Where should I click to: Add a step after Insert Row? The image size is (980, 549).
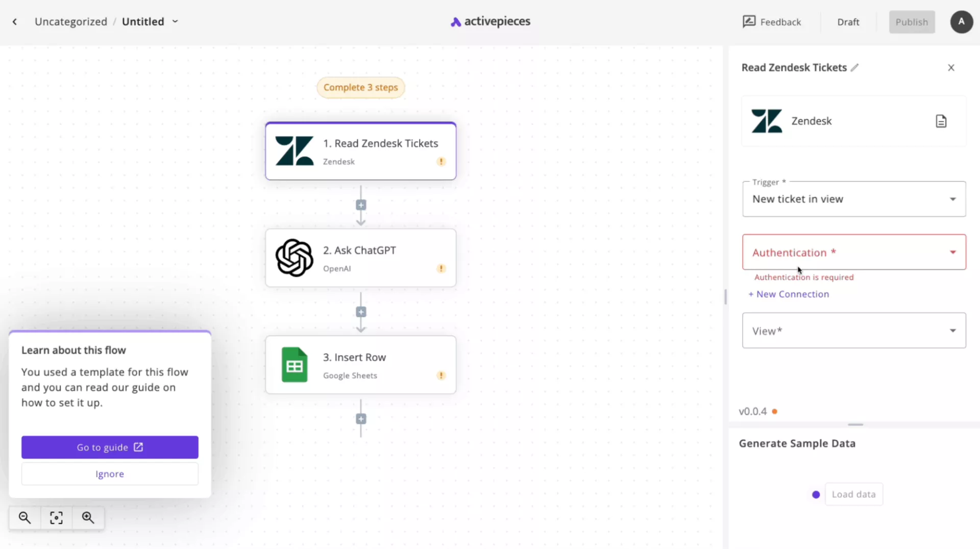pos(361,419)
